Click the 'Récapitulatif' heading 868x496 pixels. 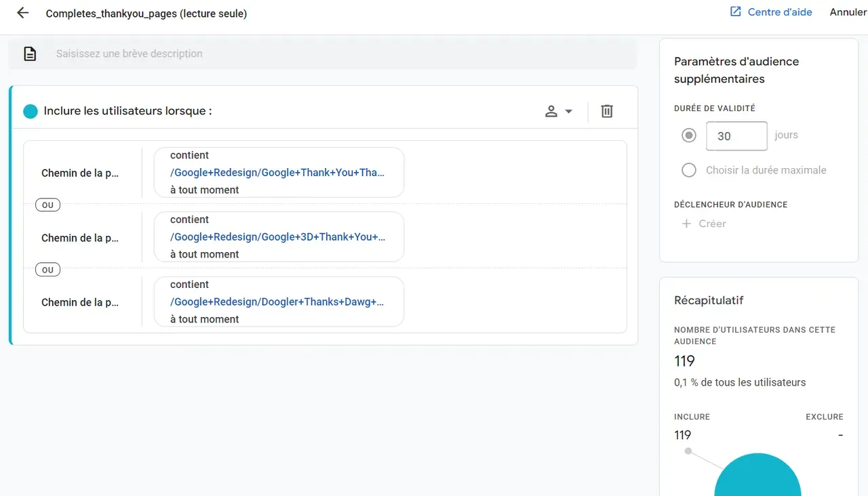click(x=709, y=300)
